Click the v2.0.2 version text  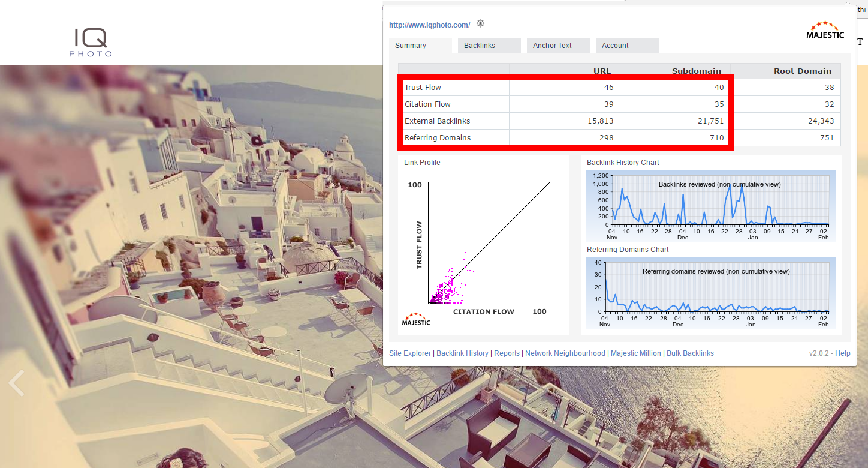819,353
